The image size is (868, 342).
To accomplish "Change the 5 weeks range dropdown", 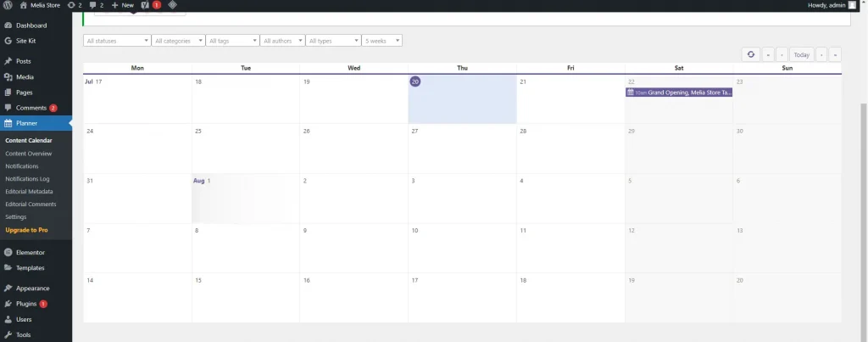I will click(x=382, y=41).
